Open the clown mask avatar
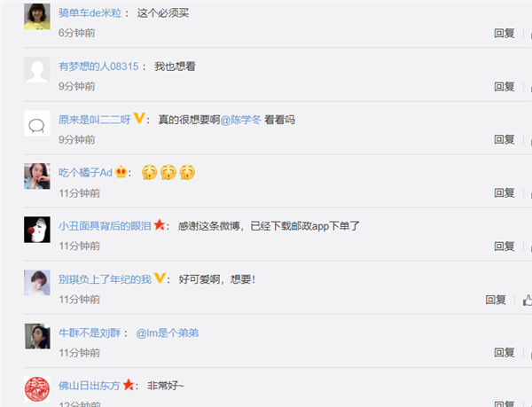Viewport: 532px width, 407px height. [37, 230]
